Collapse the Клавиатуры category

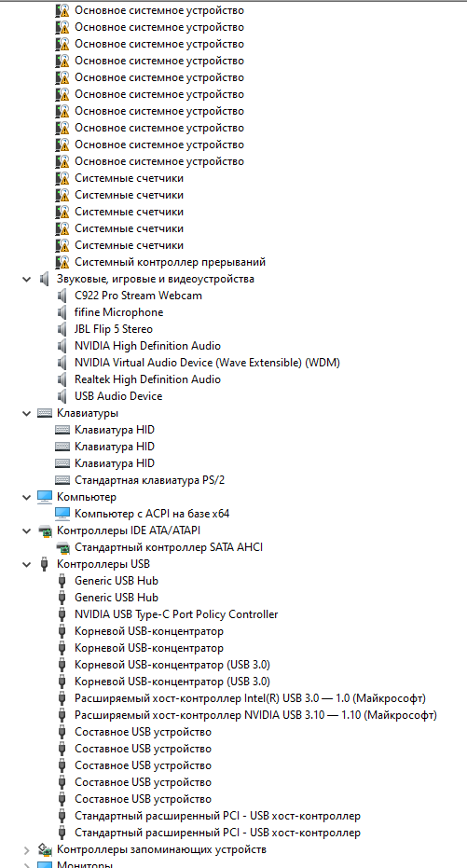pos(26,413)
